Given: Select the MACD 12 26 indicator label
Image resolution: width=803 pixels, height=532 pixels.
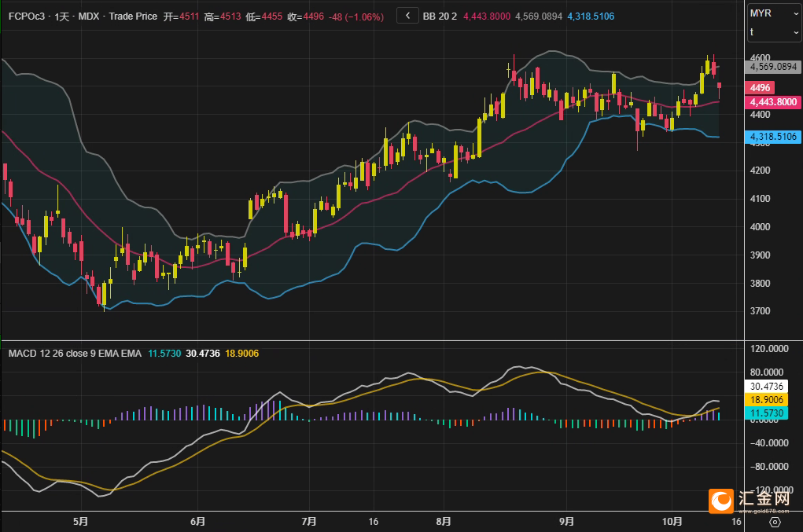Looking at the screenshot, I should point(47,354).
